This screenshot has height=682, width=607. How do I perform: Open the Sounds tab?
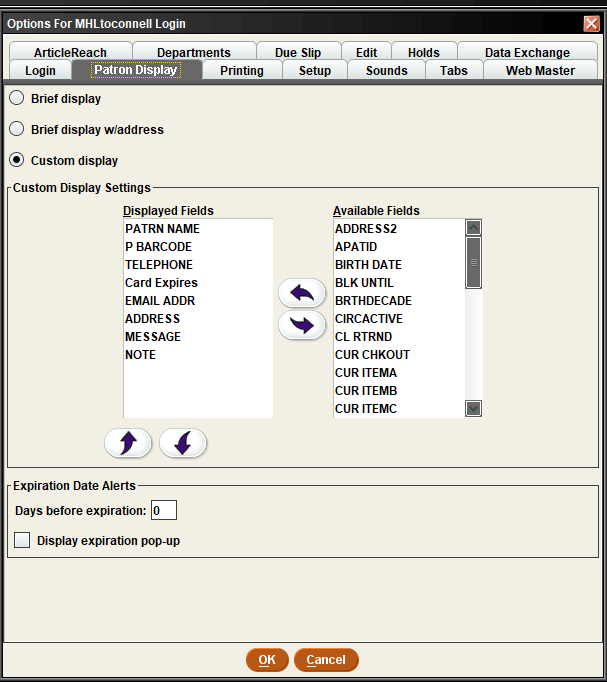tap(387, 70)
